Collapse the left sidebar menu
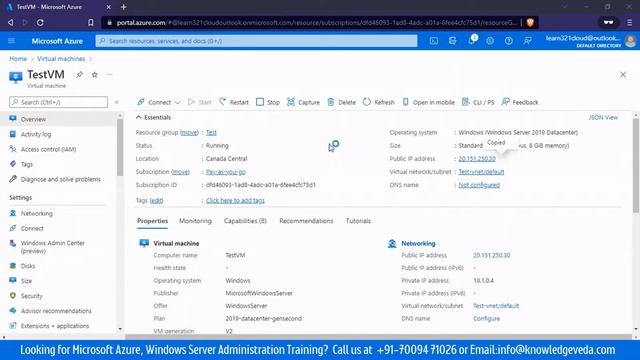The image size is (640, 360). click(x=117, y=102)
